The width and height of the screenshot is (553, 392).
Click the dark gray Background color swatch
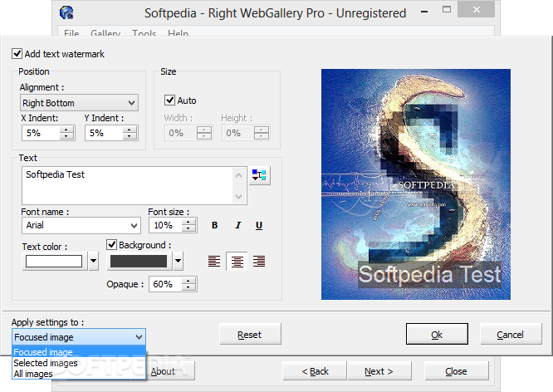point(139,261)
